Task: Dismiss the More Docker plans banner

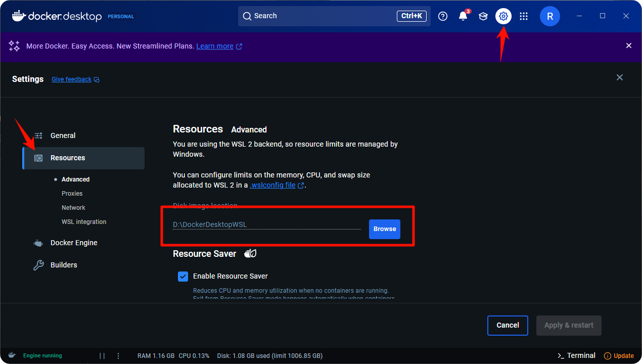Action: point(629,46)
